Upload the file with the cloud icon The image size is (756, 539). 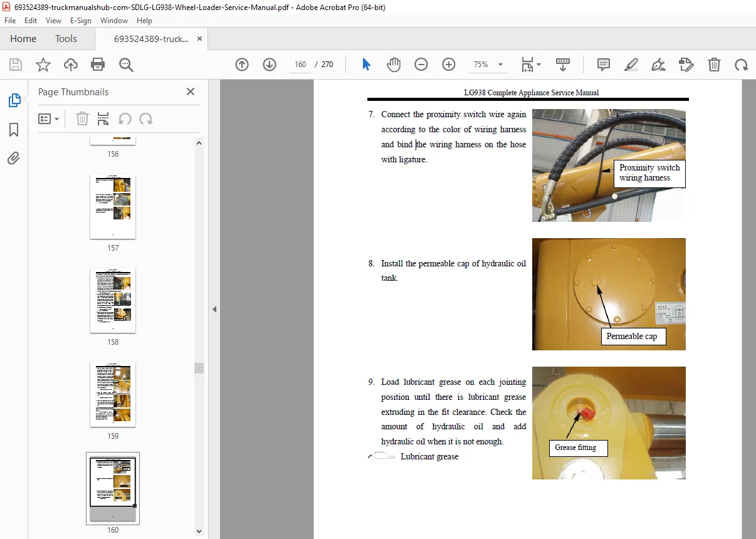71,65
